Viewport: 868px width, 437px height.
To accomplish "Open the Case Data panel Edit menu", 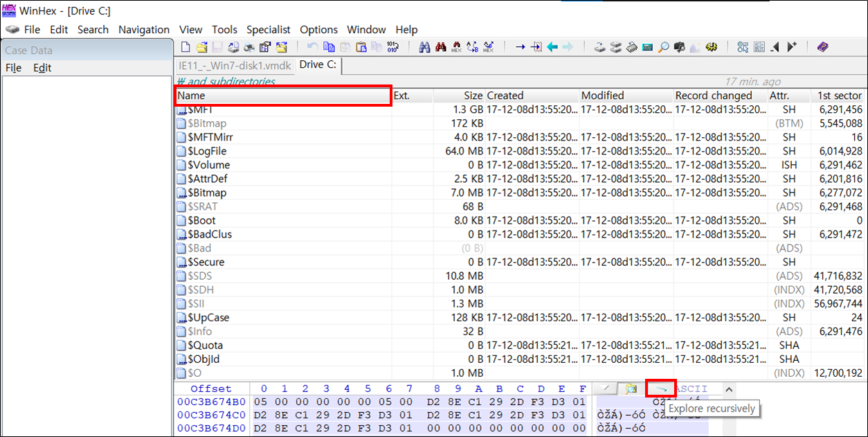I will 42,67.
